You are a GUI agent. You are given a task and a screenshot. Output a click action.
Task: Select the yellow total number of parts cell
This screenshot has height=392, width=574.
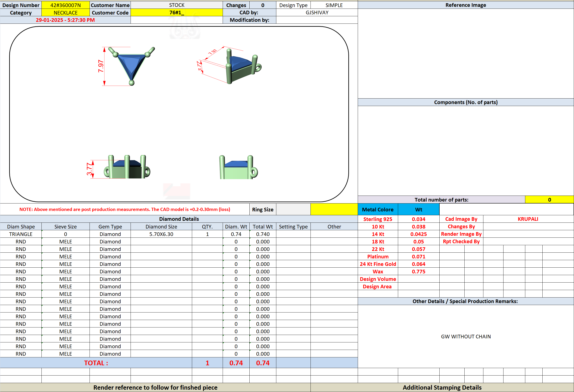[x=549, y=200]
